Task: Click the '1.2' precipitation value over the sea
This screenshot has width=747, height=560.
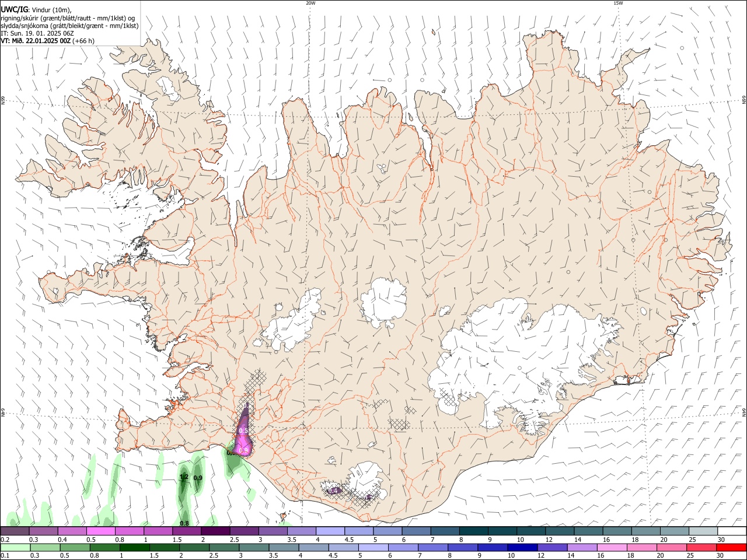Action: click(x=184, y=477)
